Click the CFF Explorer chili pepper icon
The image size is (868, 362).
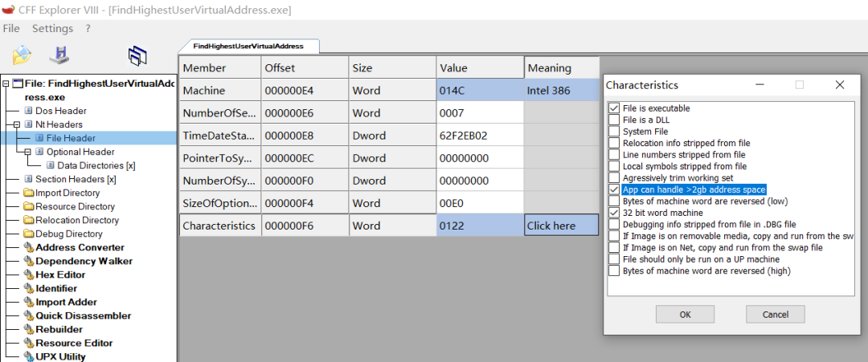click(8, 10)
